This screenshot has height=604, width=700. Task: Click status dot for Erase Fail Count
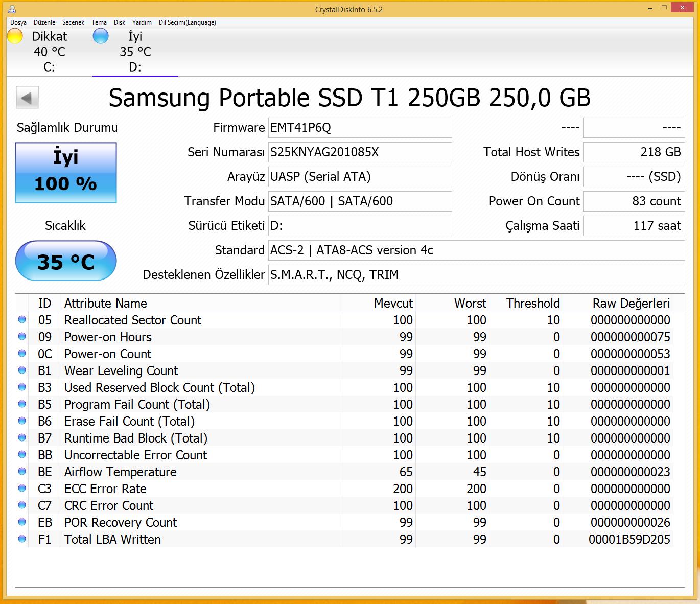[22, 421]
